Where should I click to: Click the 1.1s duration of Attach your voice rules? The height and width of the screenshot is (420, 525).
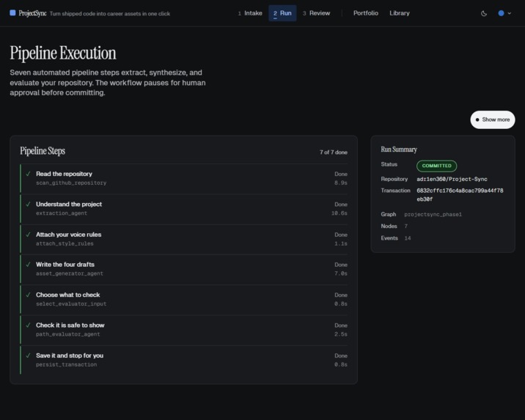click(x=340, y=243)
